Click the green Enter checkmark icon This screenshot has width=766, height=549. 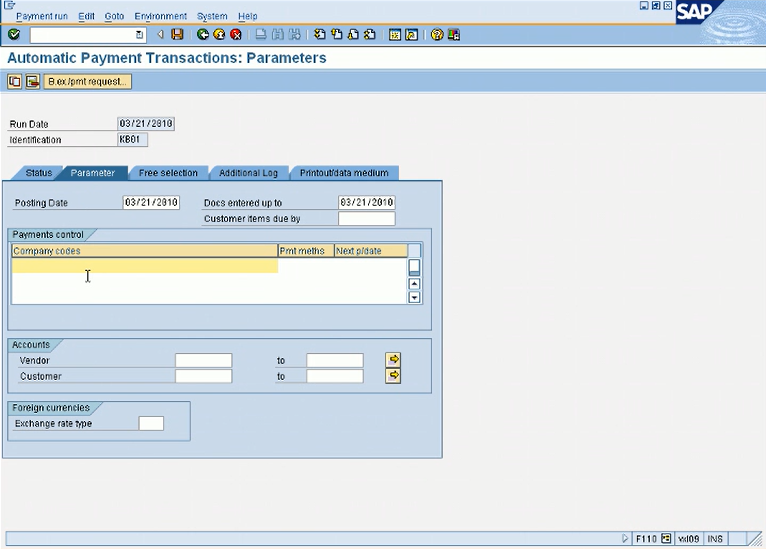tap(14, 35)
